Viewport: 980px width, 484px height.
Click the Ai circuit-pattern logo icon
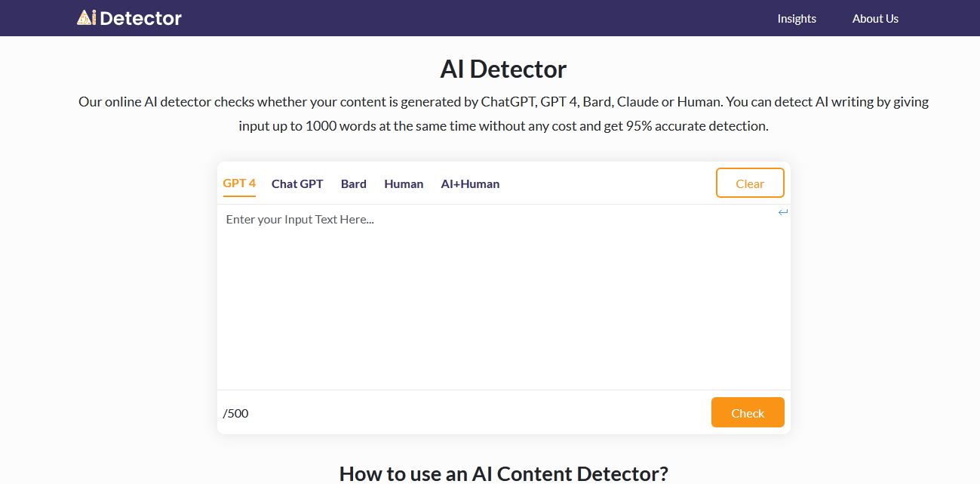tap(86, 17)
